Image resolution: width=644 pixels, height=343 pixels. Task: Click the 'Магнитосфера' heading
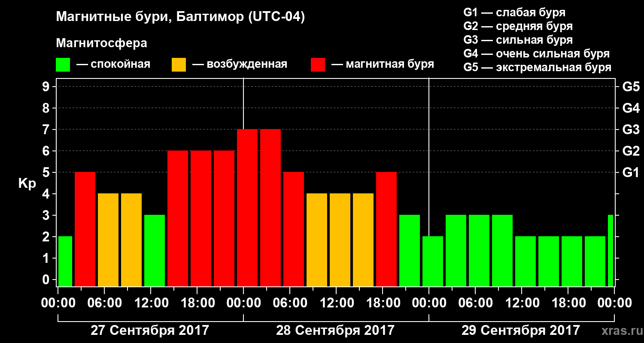pos(101,43)
